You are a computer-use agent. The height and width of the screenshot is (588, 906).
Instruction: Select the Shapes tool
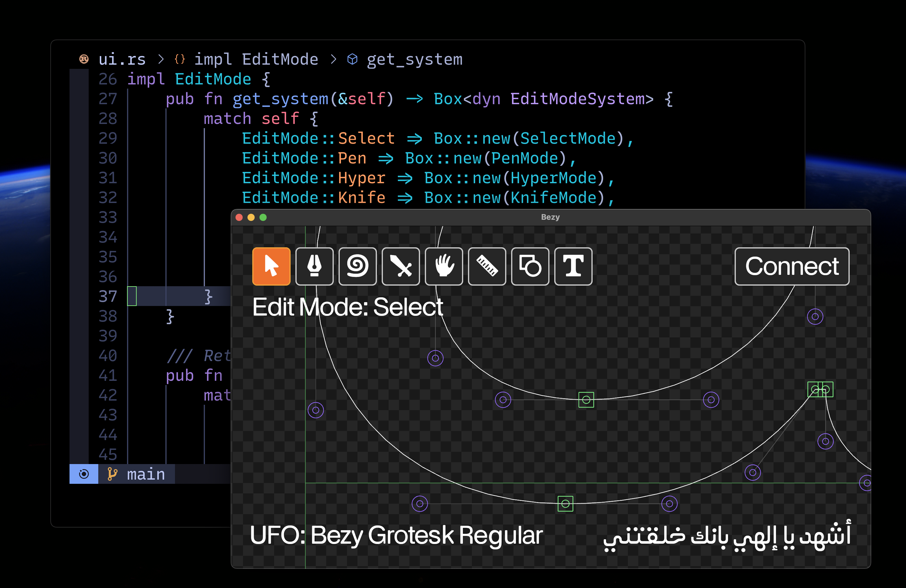point(530,266)
